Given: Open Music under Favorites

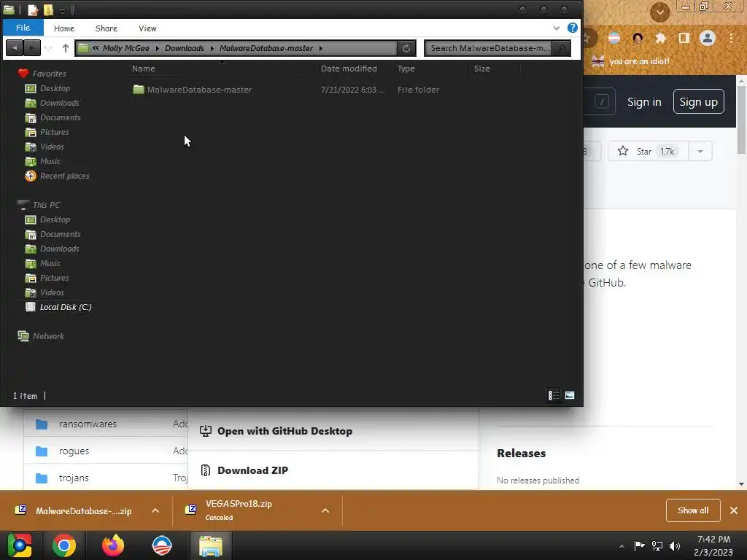Looking at the screenshot, I should click(x=50, y=161).
